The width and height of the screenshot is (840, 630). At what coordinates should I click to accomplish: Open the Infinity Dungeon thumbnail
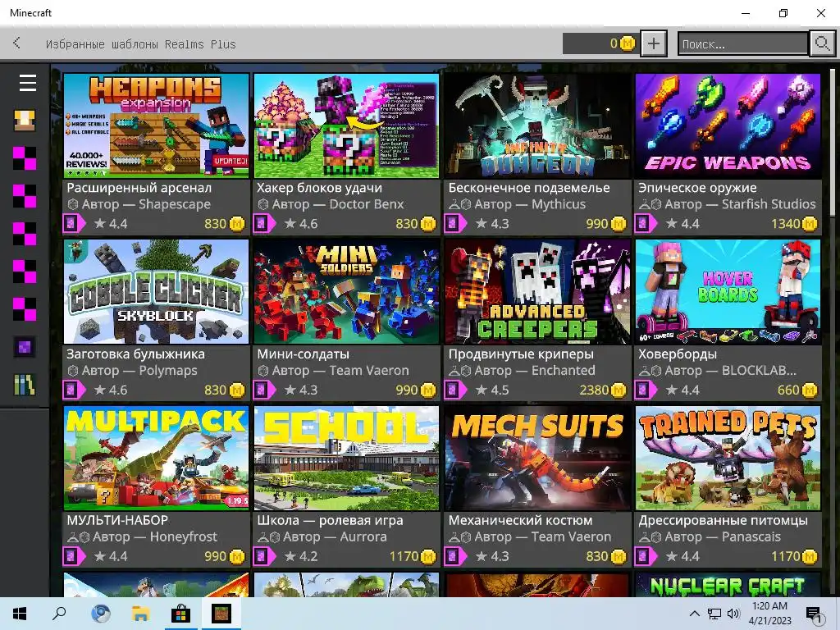(x=537, y=126)
